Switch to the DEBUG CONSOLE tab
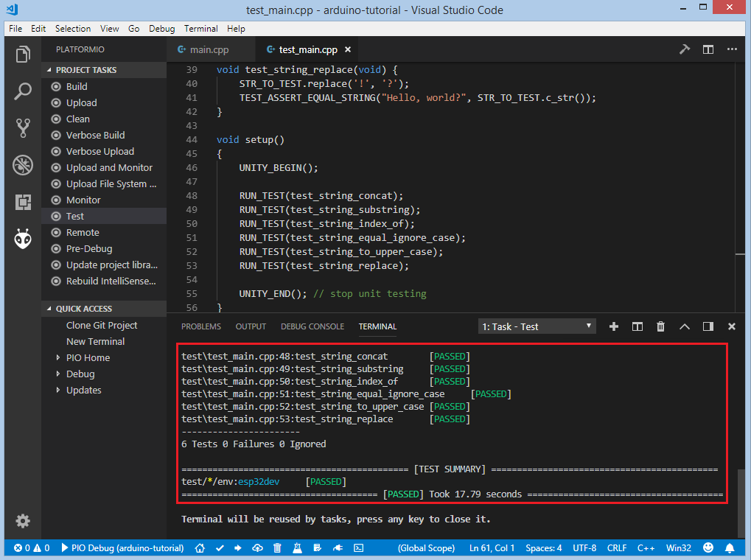 pos(312,326)
